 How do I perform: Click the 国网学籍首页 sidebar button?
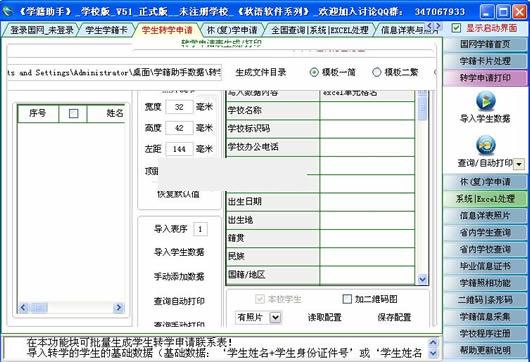485,44
